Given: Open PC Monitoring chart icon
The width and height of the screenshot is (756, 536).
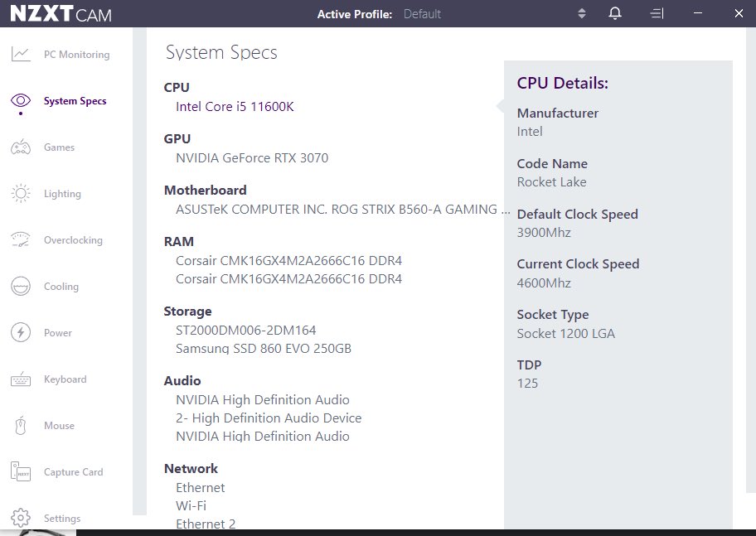Looking at the screenshot, I should (21, 54).
